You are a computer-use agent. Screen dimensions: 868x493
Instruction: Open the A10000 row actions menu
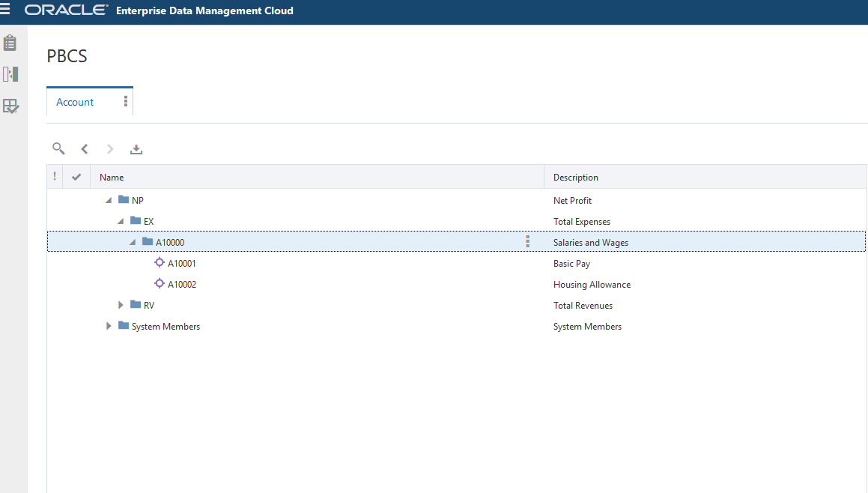click(527, 241)
